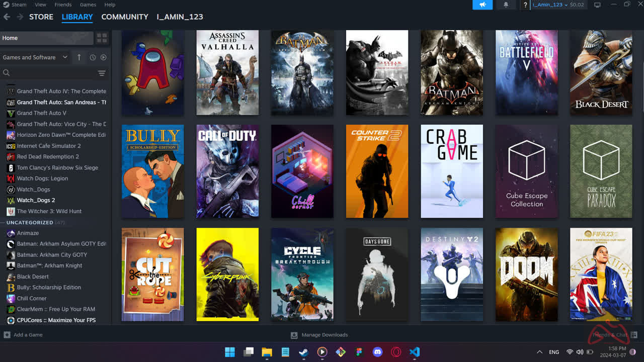Open the announcements megaphone icon

[x=482, y=5]
